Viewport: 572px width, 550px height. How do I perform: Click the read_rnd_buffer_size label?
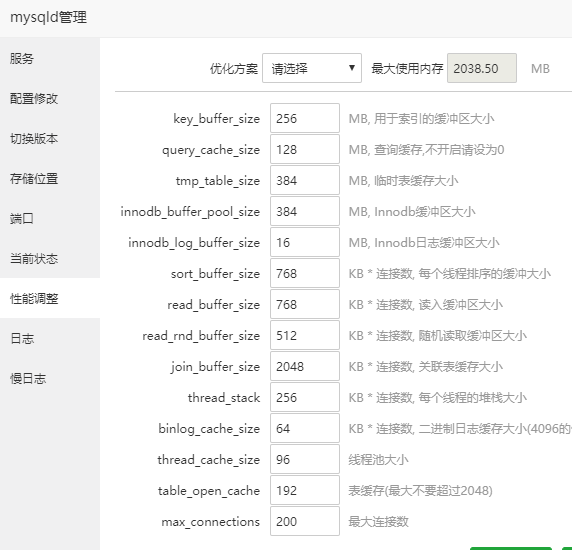(x=201, y=336)
